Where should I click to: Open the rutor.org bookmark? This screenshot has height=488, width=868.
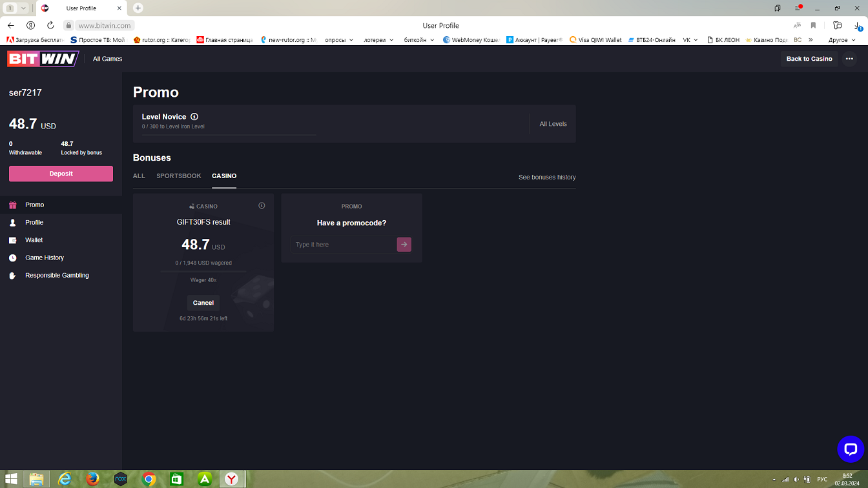[161, 40]
